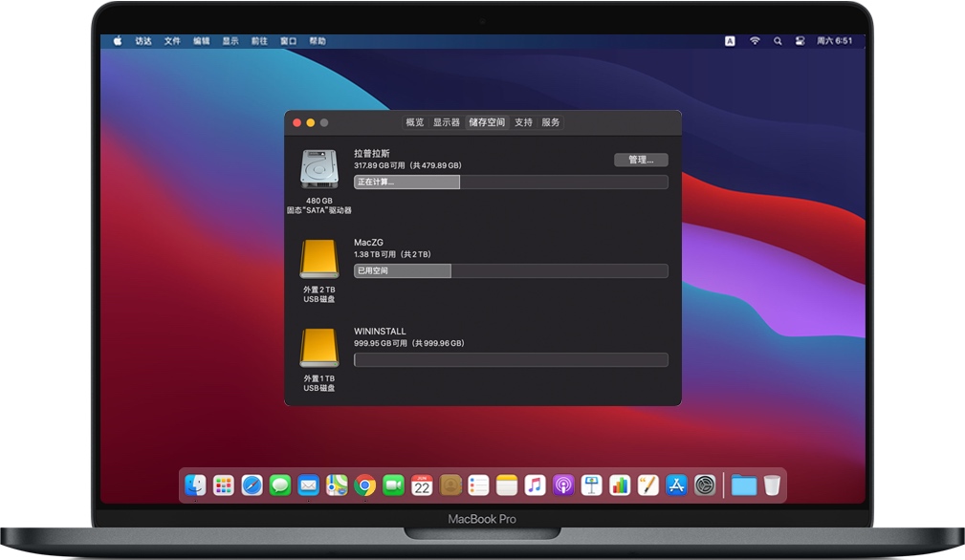Viewport: 965px width, 560px height.
Task: Click the WININSTALL 1 TB USB disk icon
Action: [318, 348]
